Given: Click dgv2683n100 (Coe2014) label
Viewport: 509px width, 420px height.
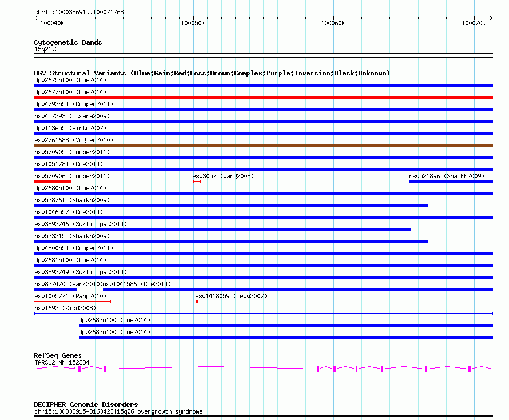Looking at the screenshot, I should (114, 332).
